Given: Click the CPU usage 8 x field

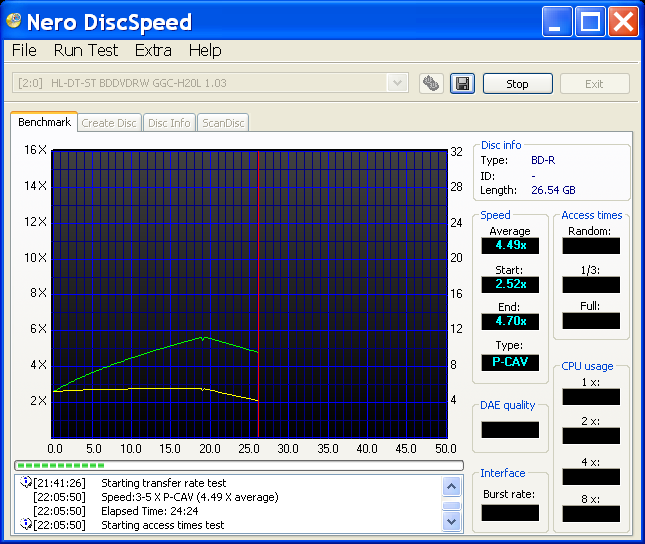Looking at the screenshot, I should point(591,514).
